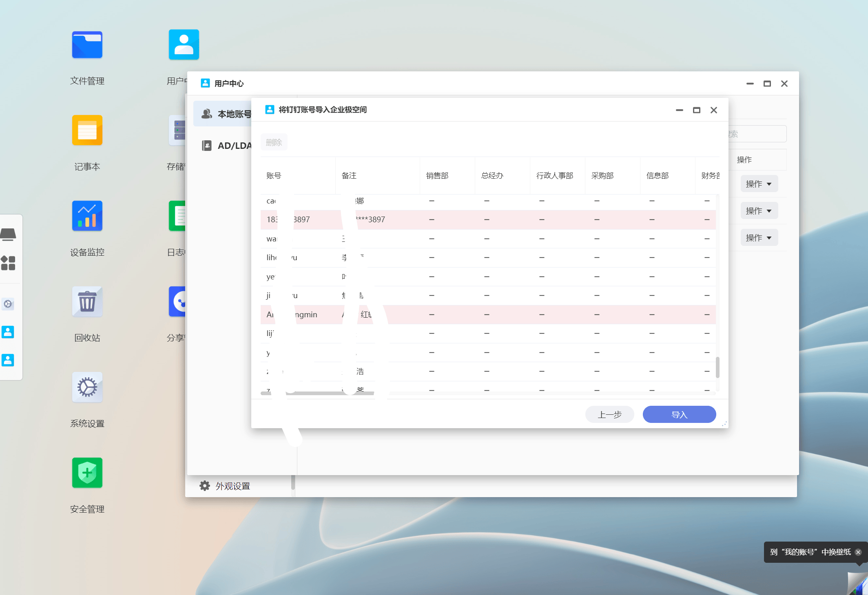Close the 用户中心 window

tap(784, 84)
